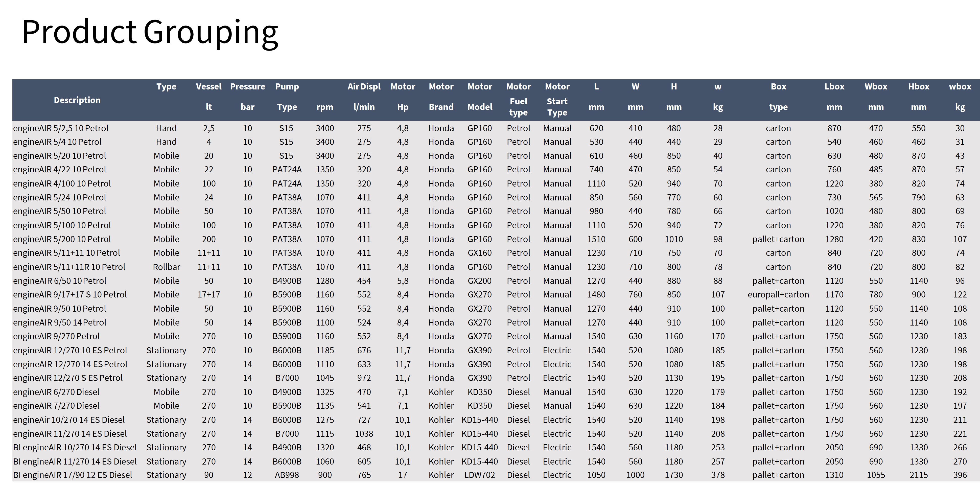
Task: Click the engineAIR 5/11+11R 10 Petrol description cell
Action: [x=69, y=267]
